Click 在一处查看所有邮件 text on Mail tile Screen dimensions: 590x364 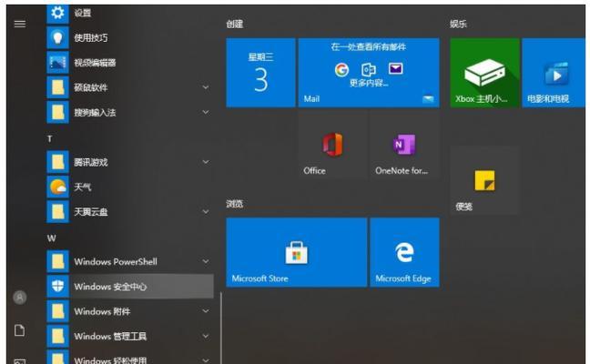(x=369, y=46)
